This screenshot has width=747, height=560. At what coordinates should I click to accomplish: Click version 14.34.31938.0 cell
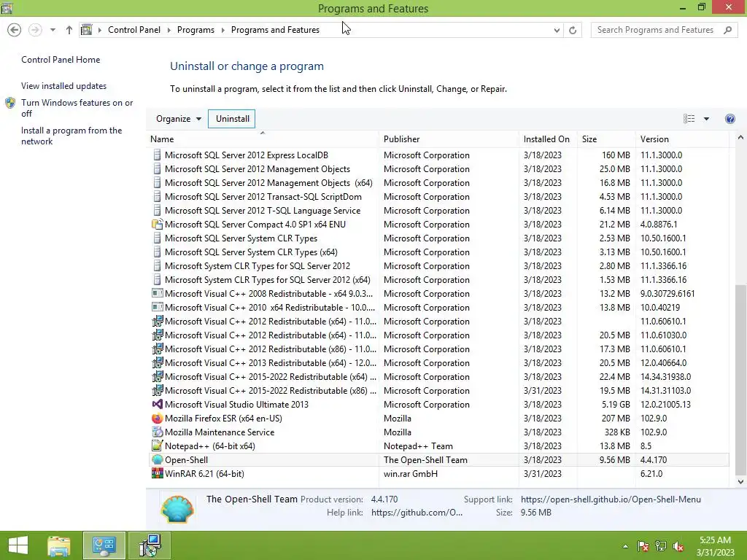[665, 377]
